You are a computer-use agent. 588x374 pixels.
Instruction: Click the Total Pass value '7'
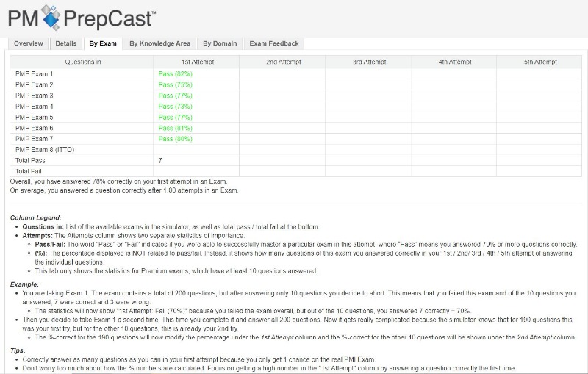[x=160, y=161]
